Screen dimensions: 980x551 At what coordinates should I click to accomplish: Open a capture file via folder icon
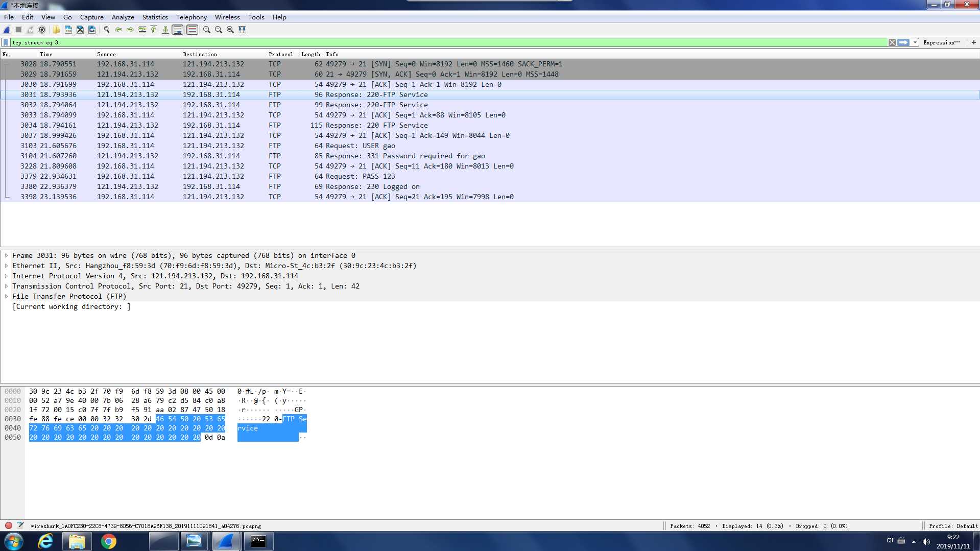point(56,30)
